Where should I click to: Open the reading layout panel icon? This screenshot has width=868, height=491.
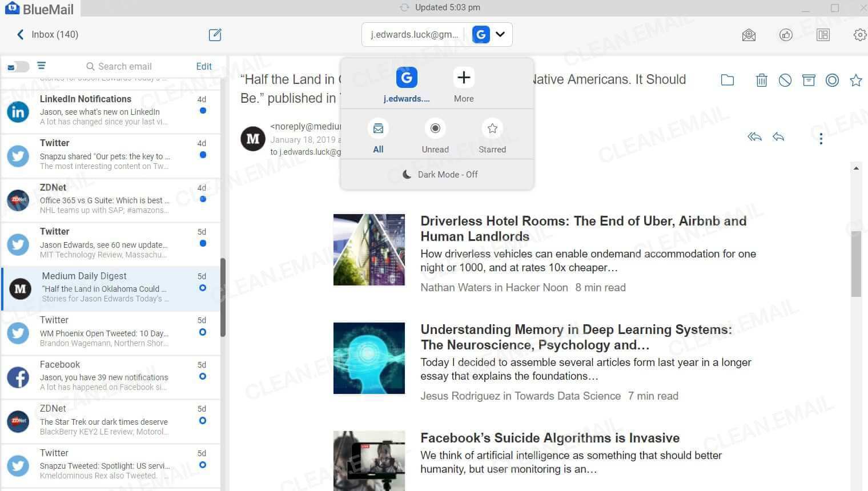pyautogui.click(x=823, y=35)
